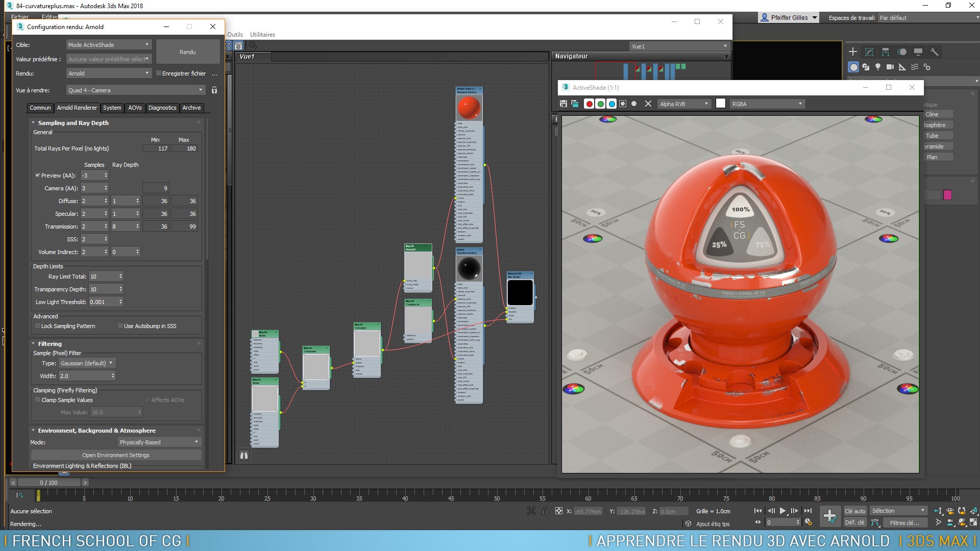This screenshot has height=551, width=980.
Task: Open the Cible dropdown menu
Action: [x=107, y=44]
